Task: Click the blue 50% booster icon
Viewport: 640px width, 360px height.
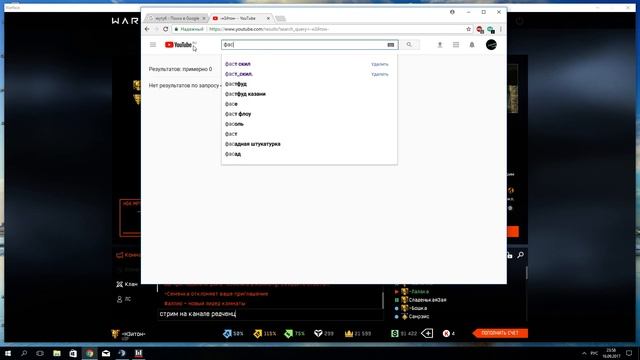Action: coord(227,333)
